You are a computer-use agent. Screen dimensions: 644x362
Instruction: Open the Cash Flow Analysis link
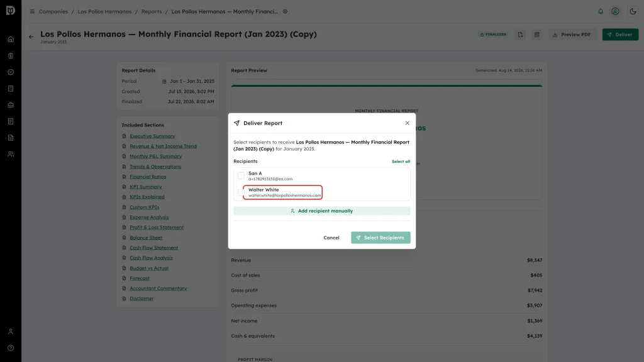click(x=151, y=258)
